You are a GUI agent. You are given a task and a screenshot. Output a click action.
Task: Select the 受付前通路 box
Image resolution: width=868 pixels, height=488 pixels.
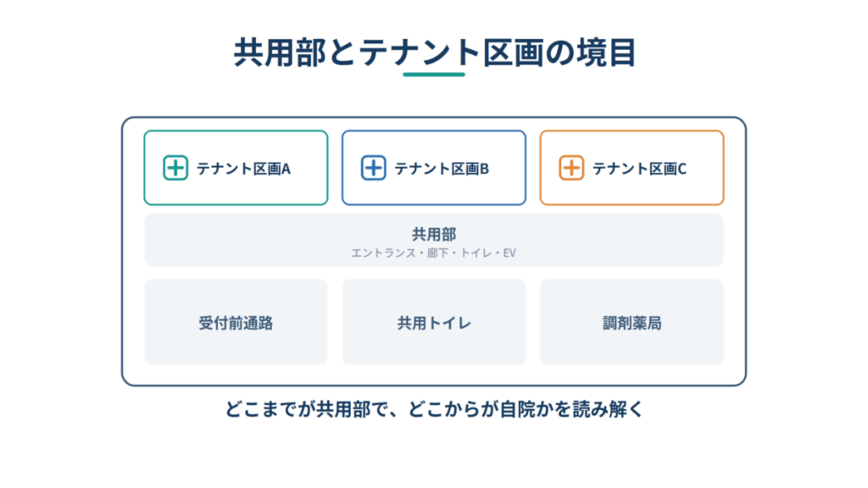[236, 322]
